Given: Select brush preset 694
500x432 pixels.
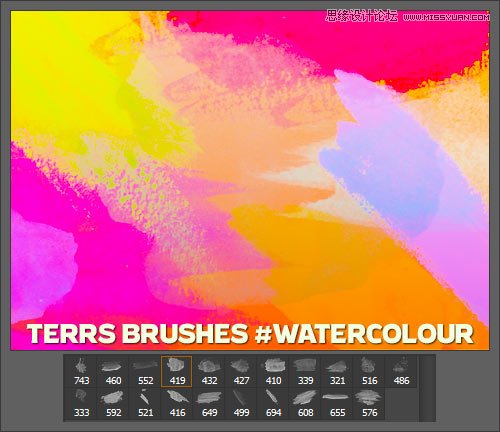Looking at the screenshot, I should click(x=273, y=404).
